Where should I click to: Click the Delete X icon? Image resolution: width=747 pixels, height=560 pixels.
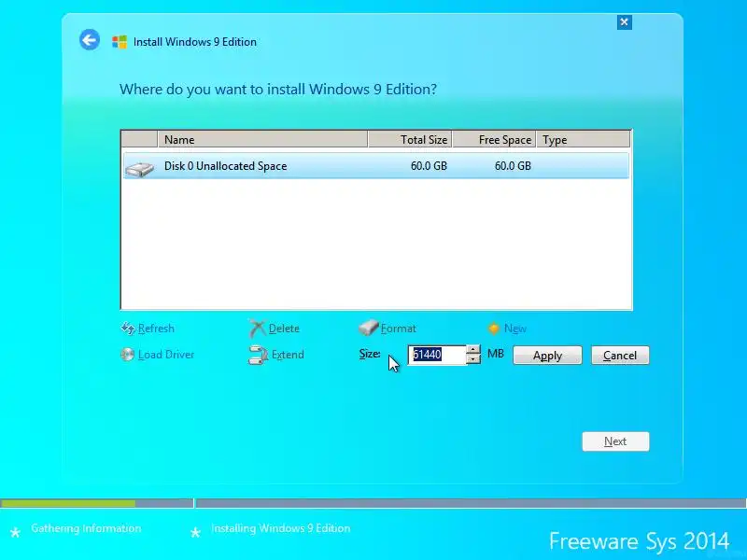[x=257, y=329]
